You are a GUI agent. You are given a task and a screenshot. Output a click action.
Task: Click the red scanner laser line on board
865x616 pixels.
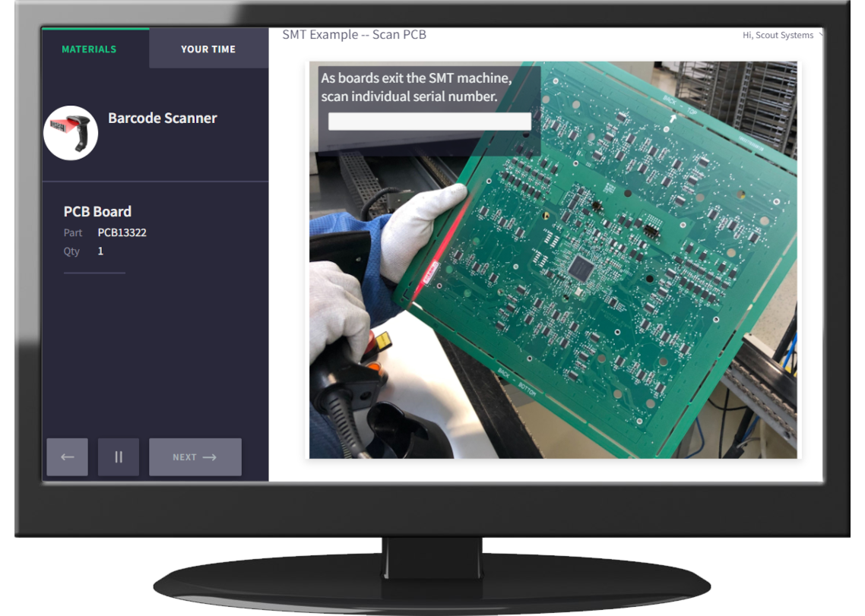pyautogui.click(x=441, y=243)
